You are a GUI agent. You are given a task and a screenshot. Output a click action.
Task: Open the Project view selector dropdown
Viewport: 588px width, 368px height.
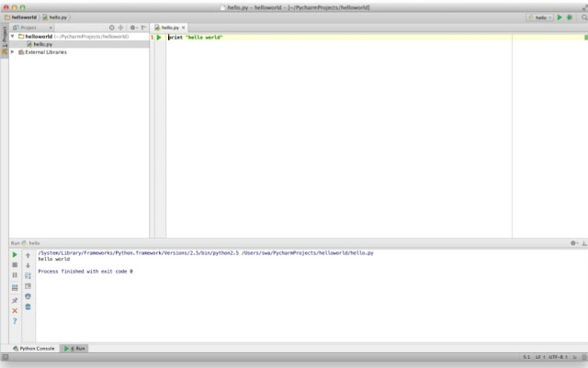coord(33,28)
